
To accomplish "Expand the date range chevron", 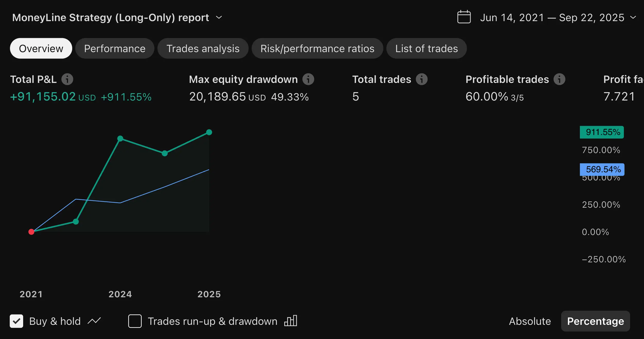I will click(x=633, y=18).
